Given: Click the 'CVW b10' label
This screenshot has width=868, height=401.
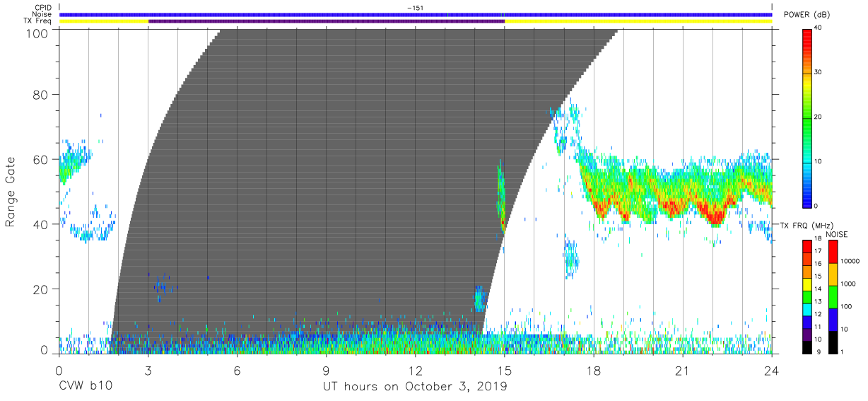Looking at the screenshot, I should [86, 387].
